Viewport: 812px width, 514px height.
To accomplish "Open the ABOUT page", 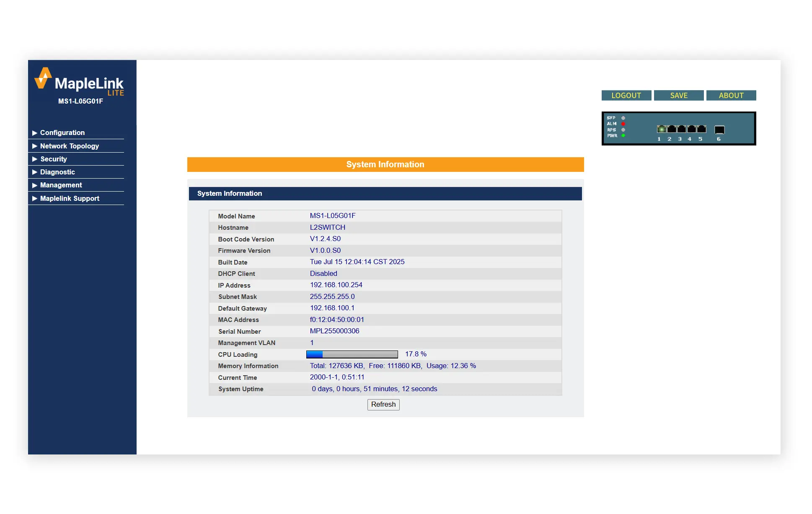I will click(x=731, y=95).
